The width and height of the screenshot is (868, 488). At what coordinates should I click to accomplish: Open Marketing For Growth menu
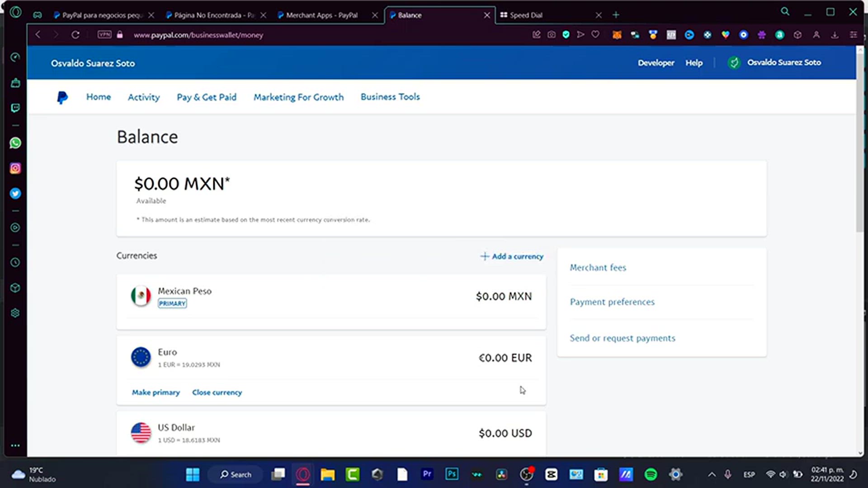click(298, 97)
